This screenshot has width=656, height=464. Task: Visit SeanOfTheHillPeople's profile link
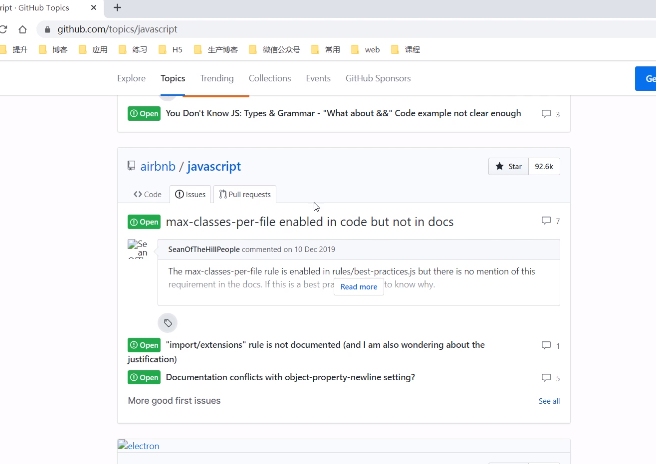(x=204, y=249)
